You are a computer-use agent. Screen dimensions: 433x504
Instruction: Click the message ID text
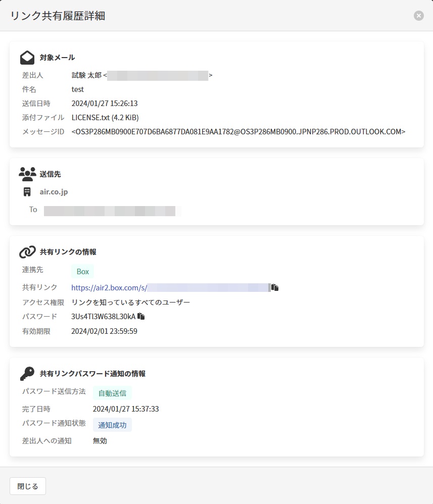(x=238, y=132)
